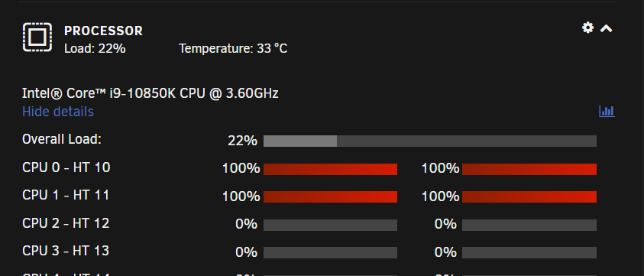
Task: Click CPU 0 red load bar
Action: (x=330, y=169)
